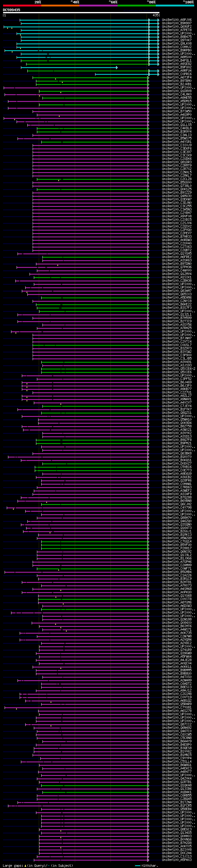Click the cyan ~100% identity legend segment
This screenshot has height=868, width=197.
(x=175, y=6)
